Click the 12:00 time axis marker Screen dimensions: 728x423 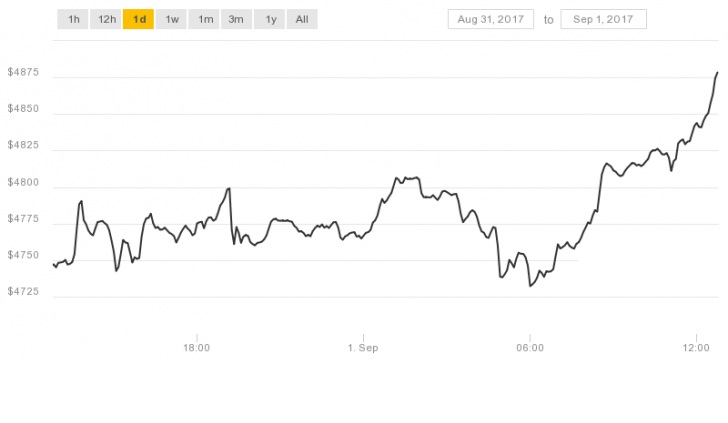(x=696, y=348)
